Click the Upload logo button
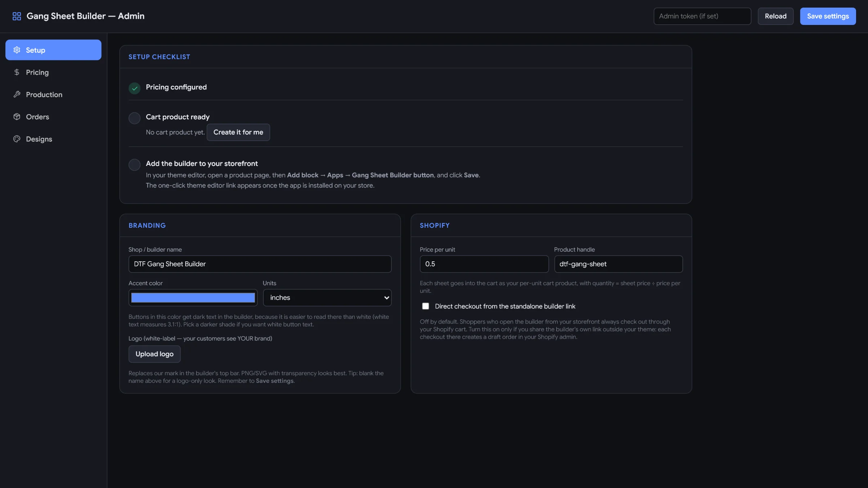Viewport: 868px width, 488px height. (x=154, y=354)
